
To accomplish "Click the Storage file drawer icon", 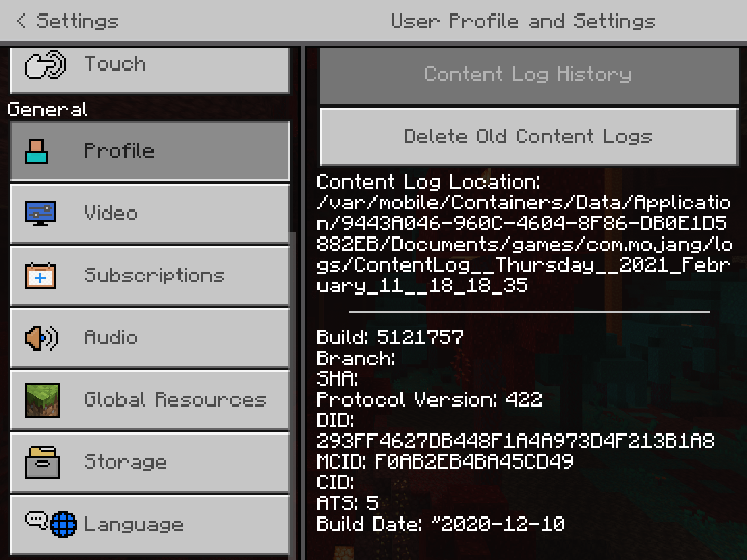I will (x=43, y=462).
